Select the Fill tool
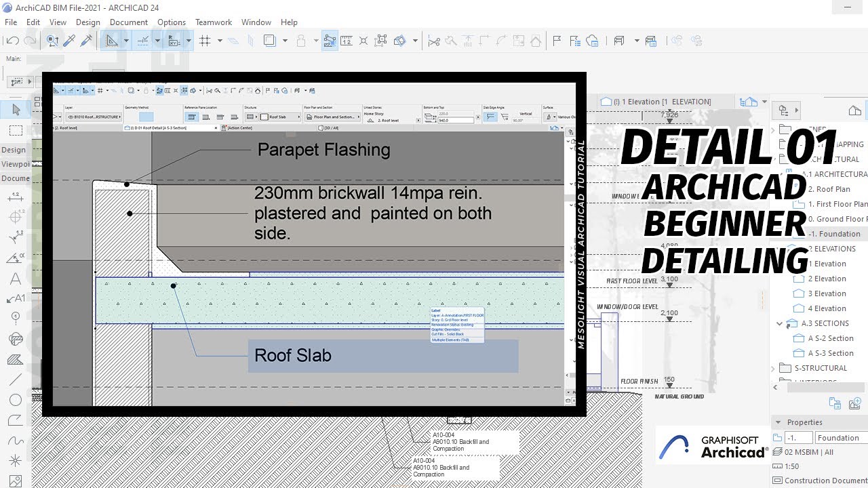This screenshot has width=868, height=488. click(15, 359)
